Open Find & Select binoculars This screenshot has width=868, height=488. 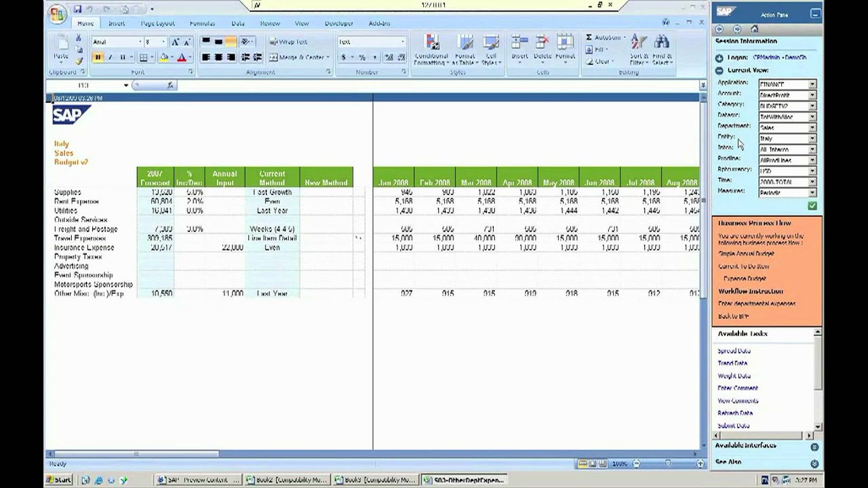tap(662, 50)
